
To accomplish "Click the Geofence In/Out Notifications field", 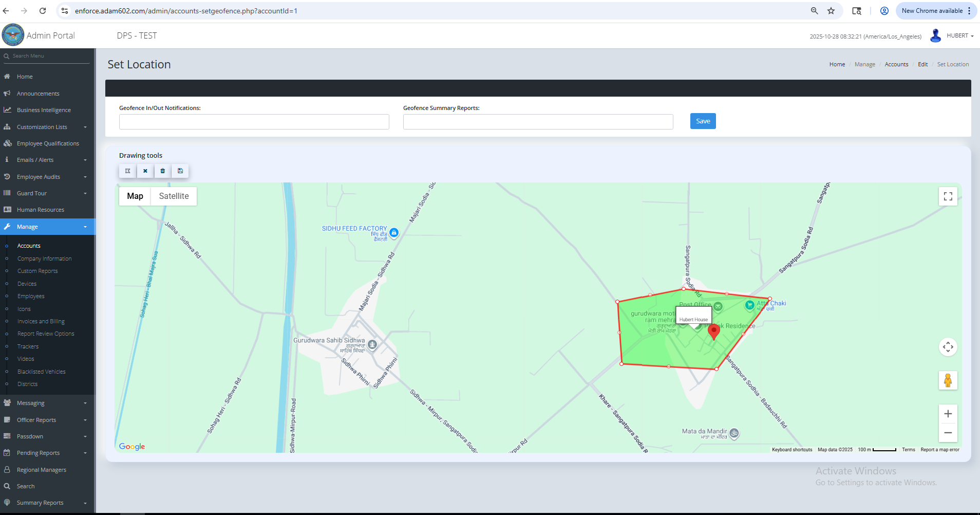I will 254,122.
